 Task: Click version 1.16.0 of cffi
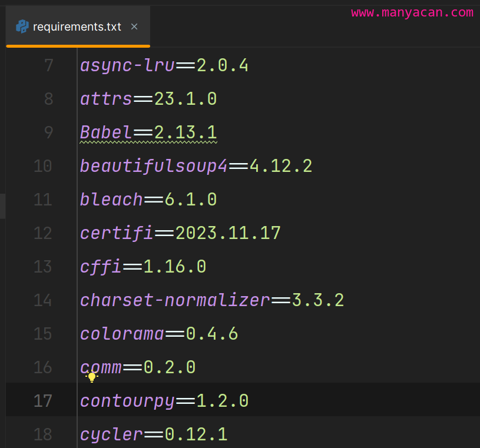[x=175, y=266]
